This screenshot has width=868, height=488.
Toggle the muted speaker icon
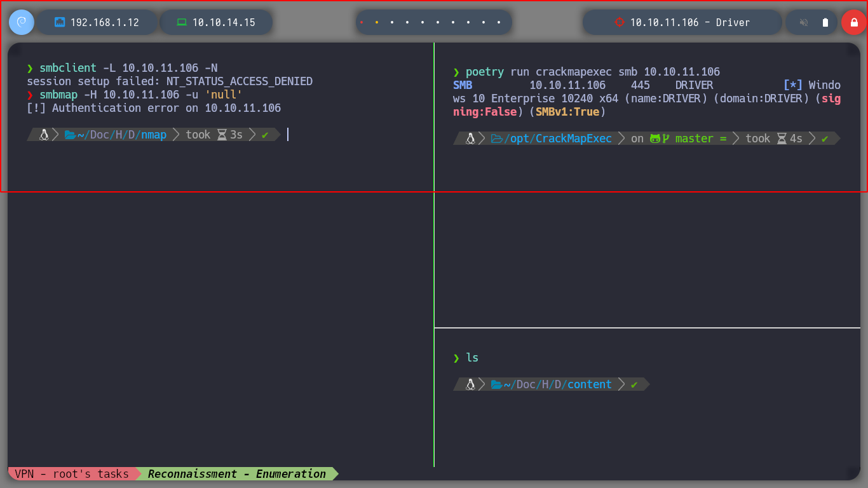(804, 22)
